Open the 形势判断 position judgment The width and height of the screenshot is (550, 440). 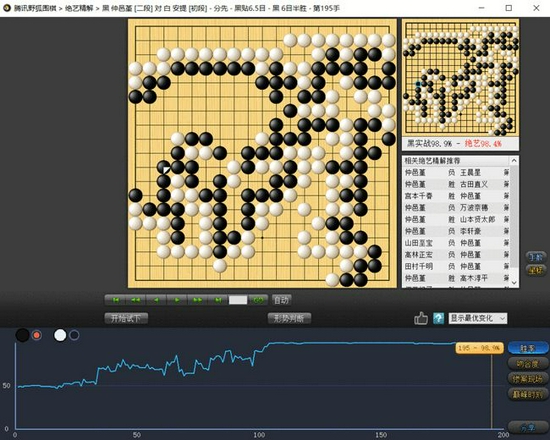[289, 319]
